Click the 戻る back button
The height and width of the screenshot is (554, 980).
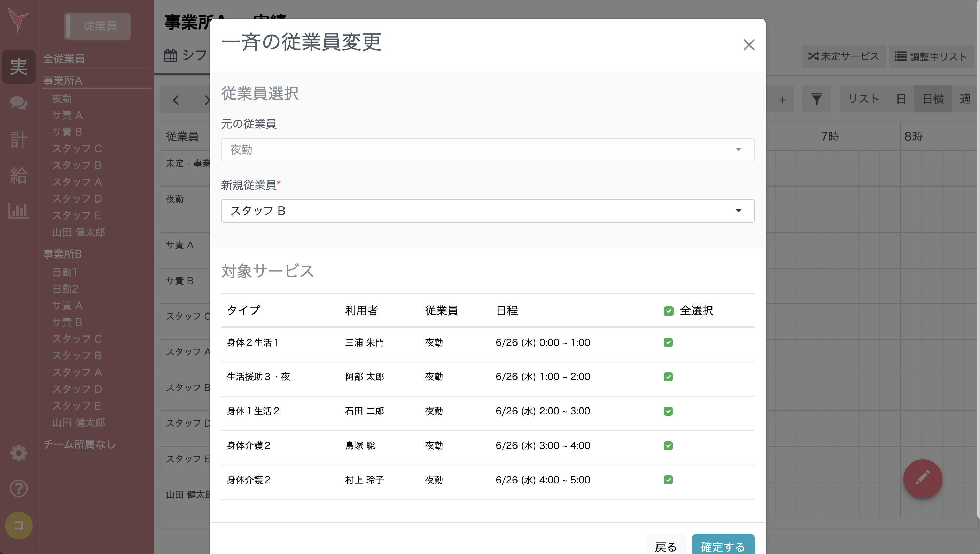click(x=666, y=547)
